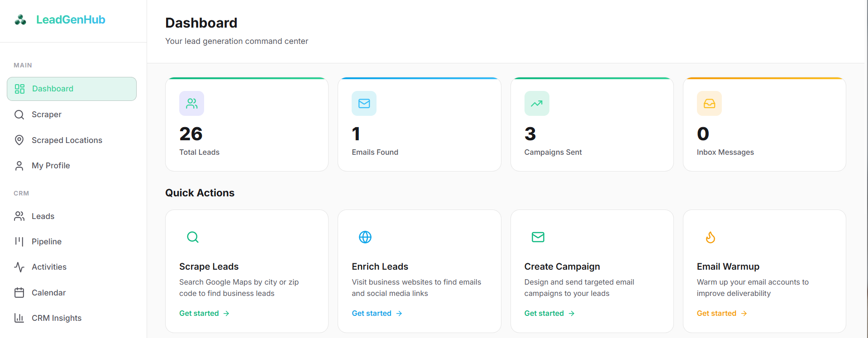
Task: Click the Scrape Leads magnifier icon
Action: click(x=193, y=237)
